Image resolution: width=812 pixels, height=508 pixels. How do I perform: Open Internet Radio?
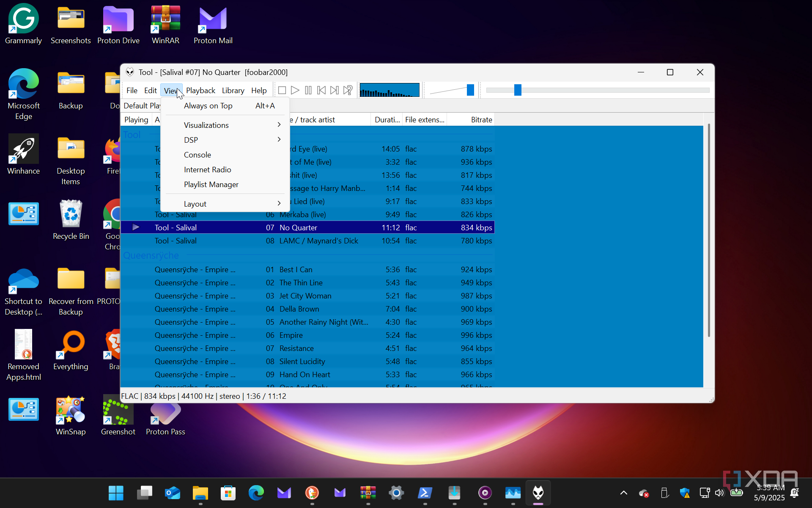coord(225,169)
